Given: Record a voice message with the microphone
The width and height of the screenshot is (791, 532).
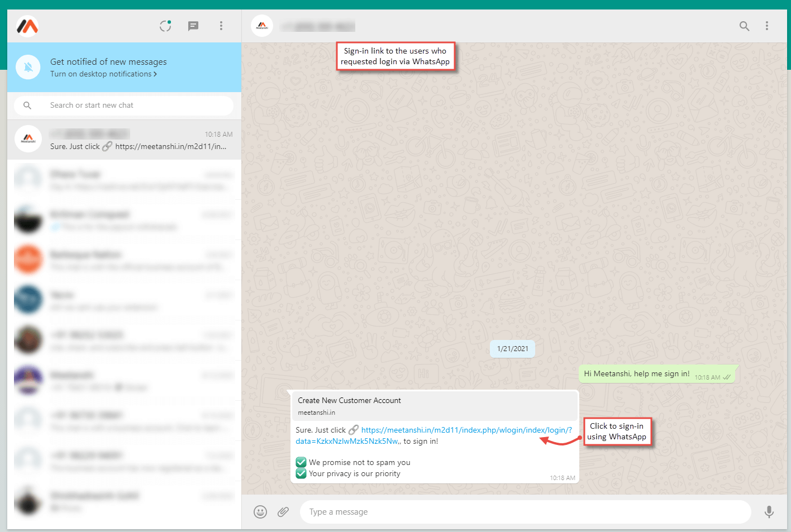Looking at the screenshot, I should 769,511.
